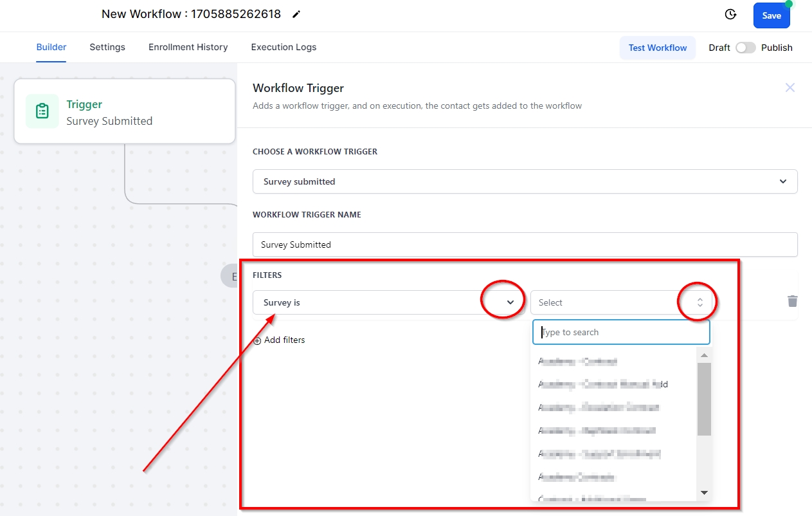This screenshot has height=516, width=812.
Task: Go to the Execution Logs tab
Action: tap(284, 47)
